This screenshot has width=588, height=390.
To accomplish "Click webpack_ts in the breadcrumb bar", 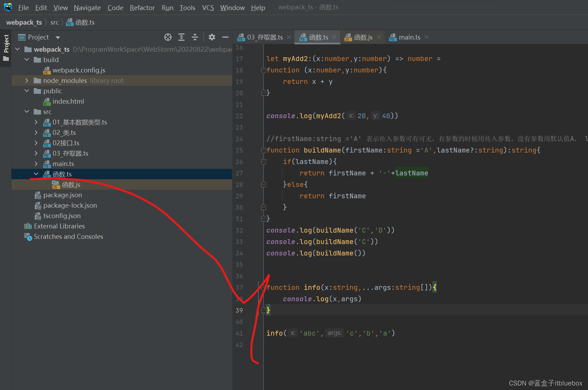I will [24, 23].
